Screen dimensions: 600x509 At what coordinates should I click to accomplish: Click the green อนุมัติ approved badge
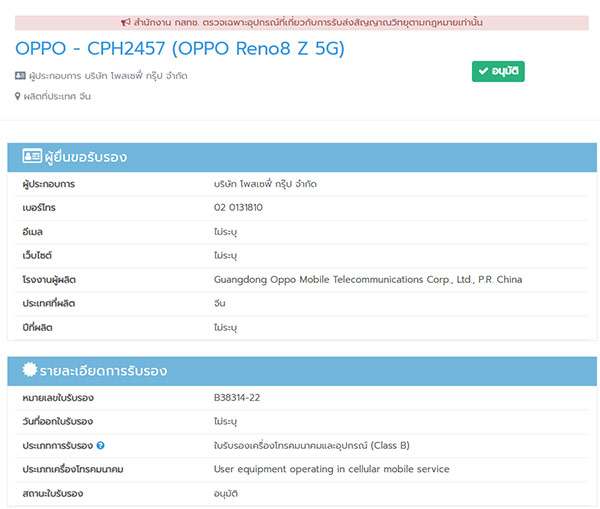pyautogui.click(x=498, y=72)
